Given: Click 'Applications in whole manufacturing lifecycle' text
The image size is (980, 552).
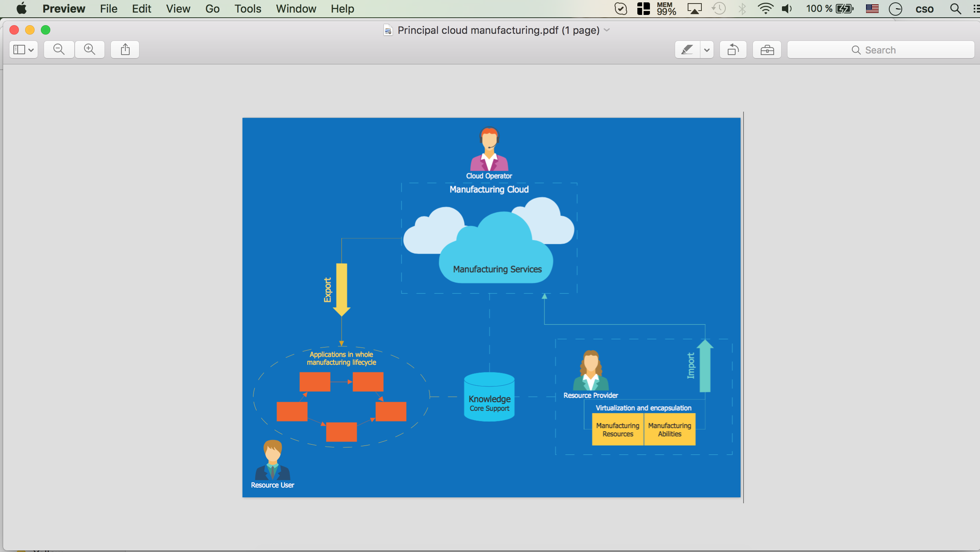Looking at the screenshot, I should tap(341, 359).
